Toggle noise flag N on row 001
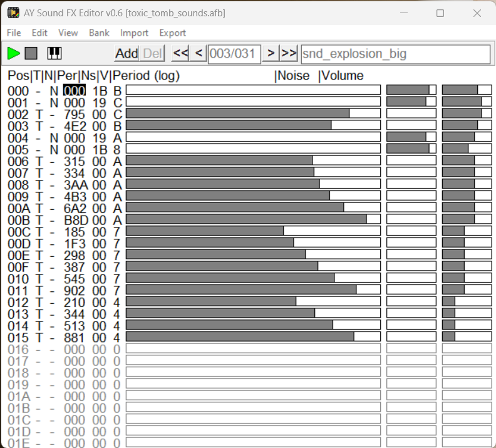 coord(54,103)
